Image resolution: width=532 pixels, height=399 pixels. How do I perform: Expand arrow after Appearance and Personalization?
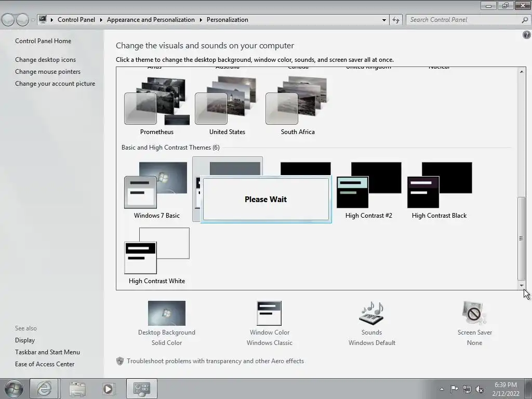point(201,20)
